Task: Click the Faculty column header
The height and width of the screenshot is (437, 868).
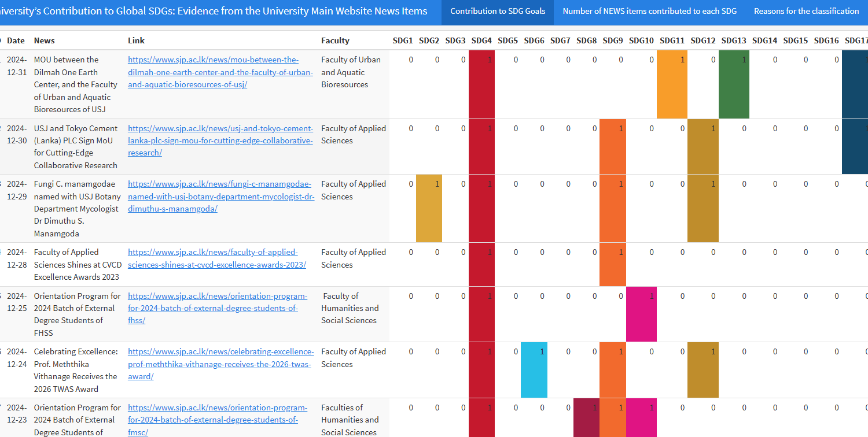Action: (x=335, y=40)
